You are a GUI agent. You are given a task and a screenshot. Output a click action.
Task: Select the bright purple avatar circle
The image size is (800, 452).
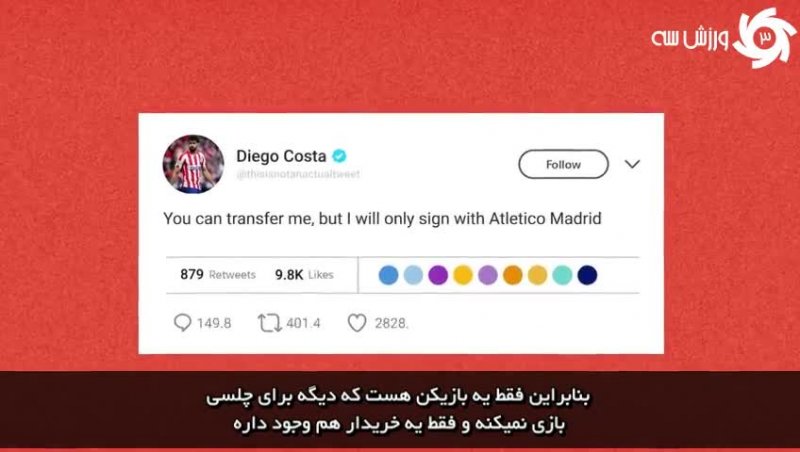[x=438, y=275]
